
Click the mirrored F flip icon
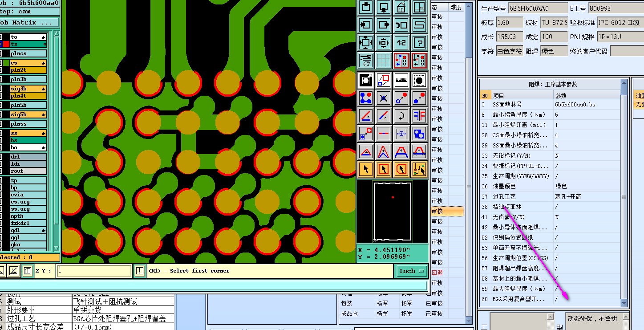tap(419, 116)
